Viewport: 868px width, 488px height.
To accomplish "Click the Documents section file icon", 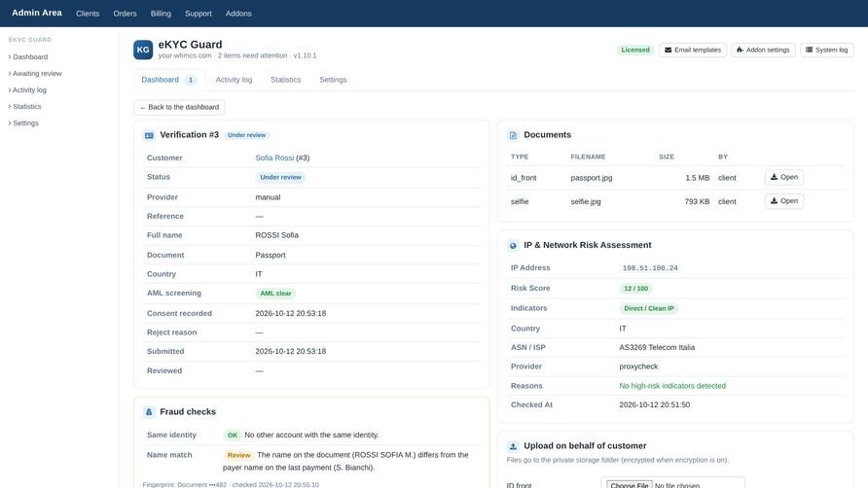I will tap(513, 135).
